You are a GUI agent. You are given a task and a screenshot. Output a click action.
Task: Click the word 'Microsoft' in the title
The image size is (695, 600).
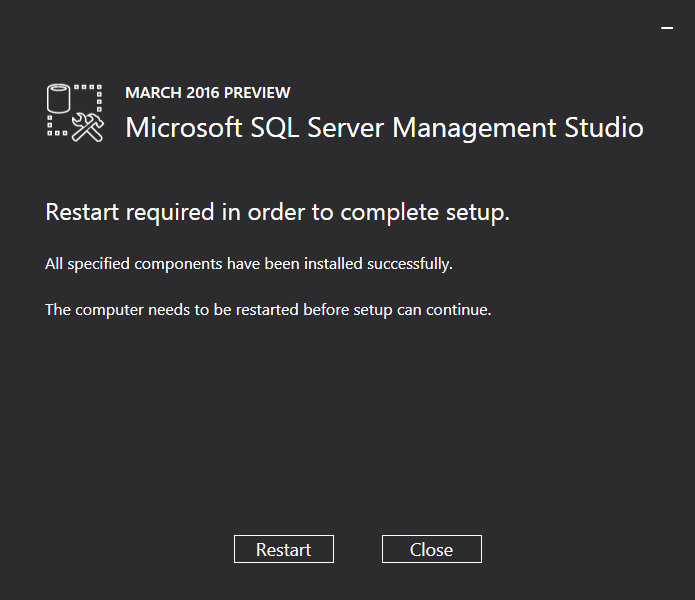(183, 128)
